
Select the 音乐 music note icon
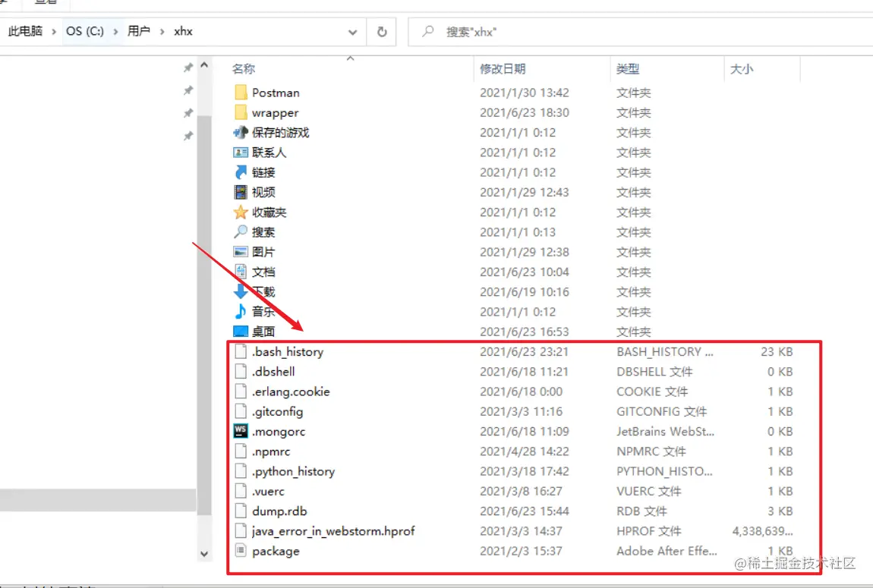pyautogui.click(x=241, y=311)
